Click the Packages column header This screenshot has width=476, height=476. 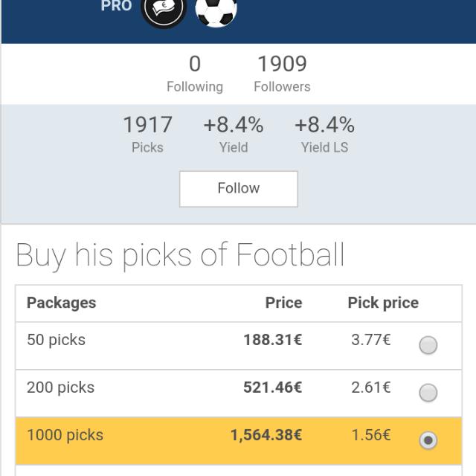61,303
